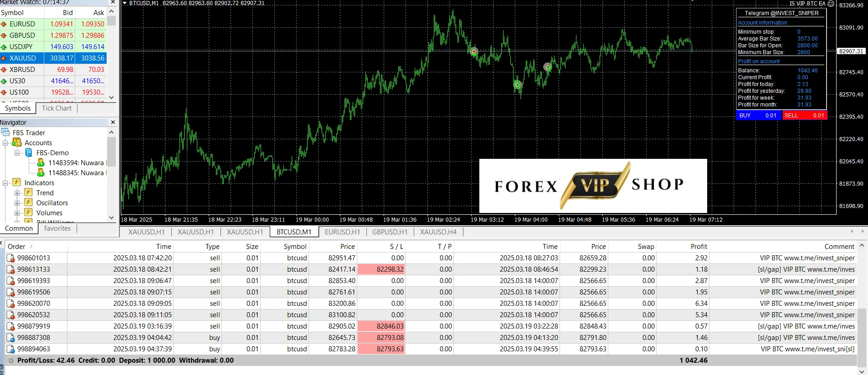The image size is (868, 375).
Task: Click the blue BUY button
Action: coord(759,116)
